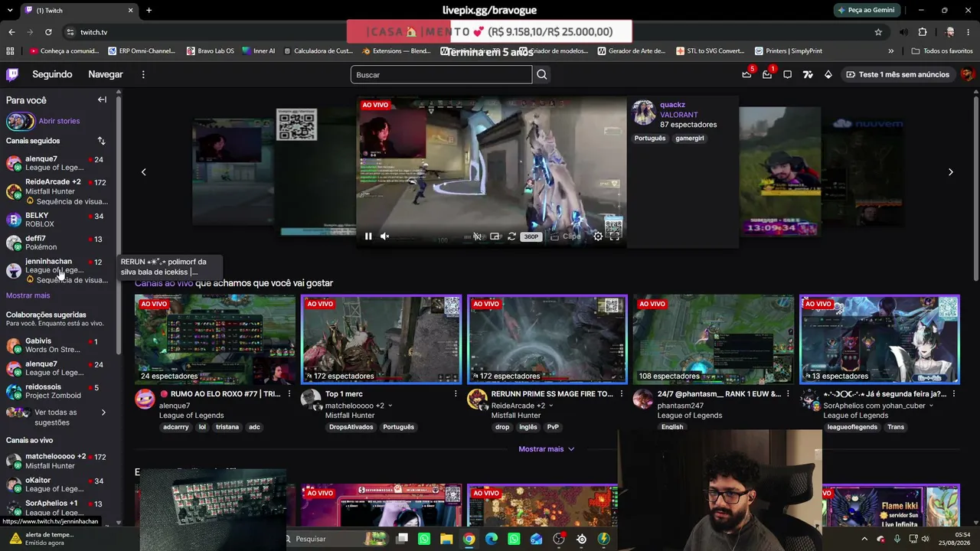
Task: Open the Chrome apps grid in bookmarks bar
Action: (x=10, y=51)
